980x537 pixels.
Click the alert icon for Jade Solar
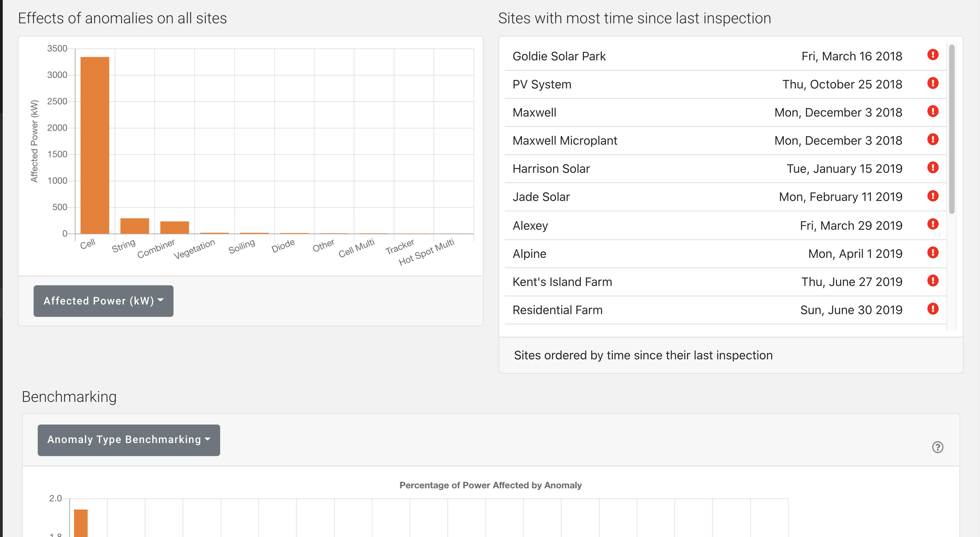click(x=932, y=196)
